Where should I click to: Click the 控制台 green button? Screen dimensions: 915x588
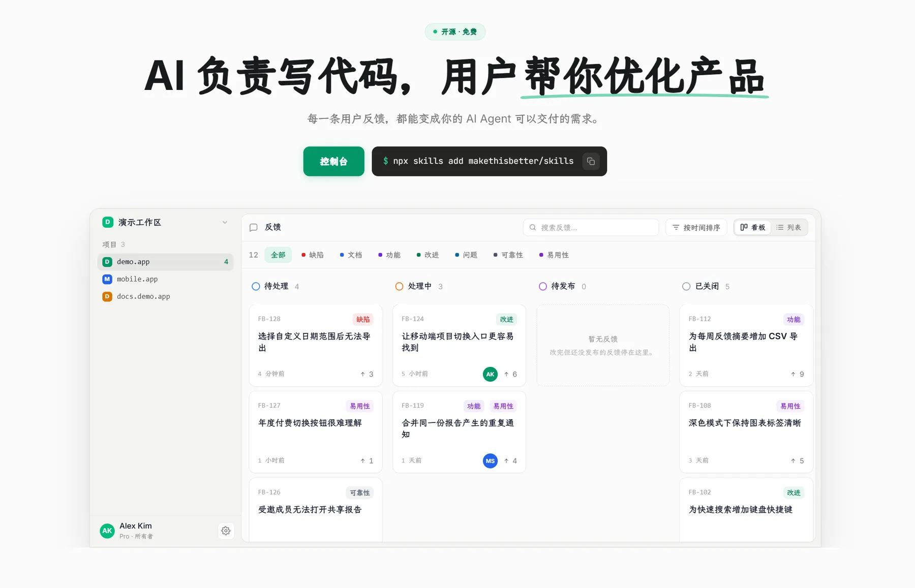click(333, 162)
